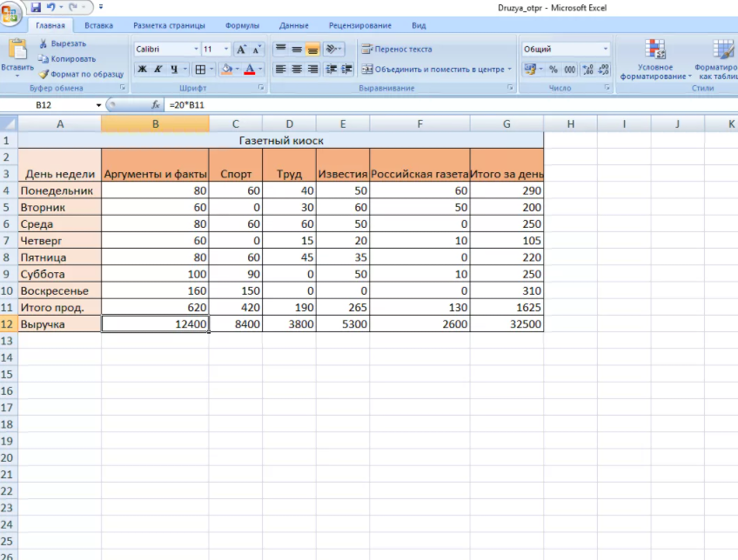Undo last action in Quick Access toolbar

coord(50,7)
